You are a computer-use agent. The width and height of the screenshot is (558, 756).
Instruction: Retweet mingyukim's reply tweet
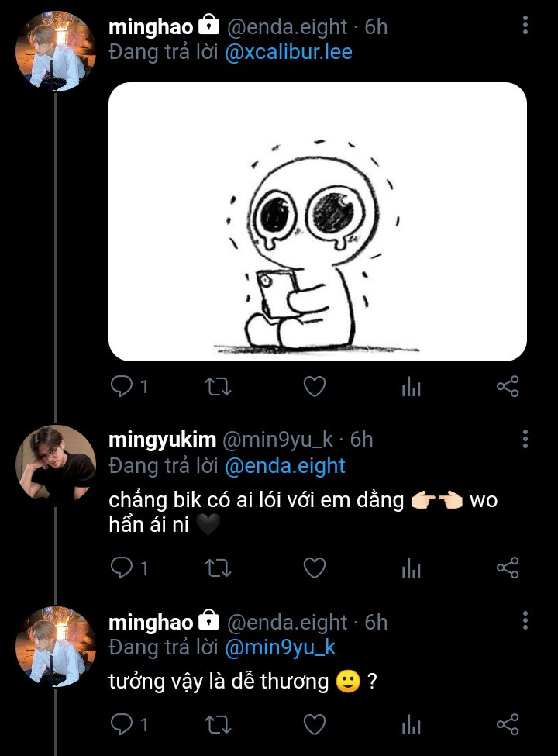(218, 568)
